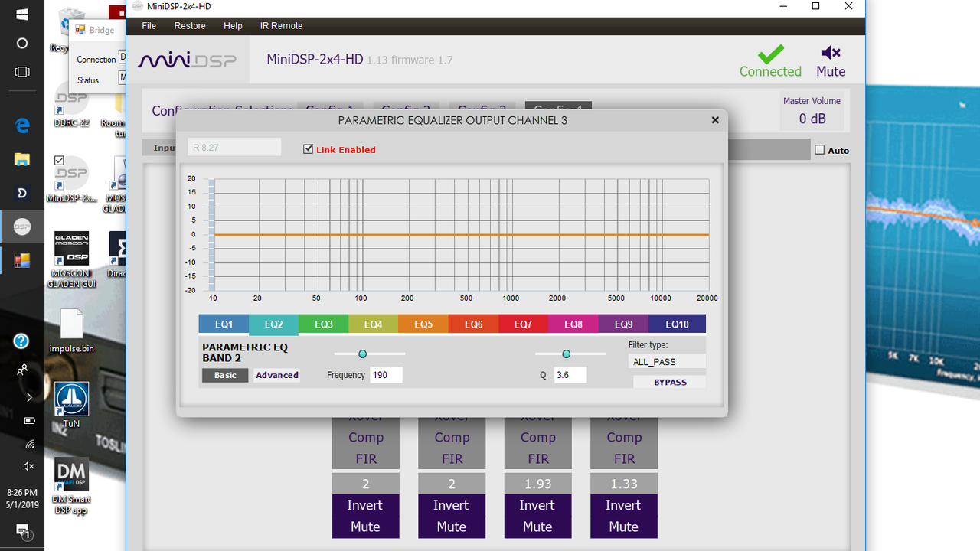
Task: Click the delay value 1.33
Action: (623, 484)
